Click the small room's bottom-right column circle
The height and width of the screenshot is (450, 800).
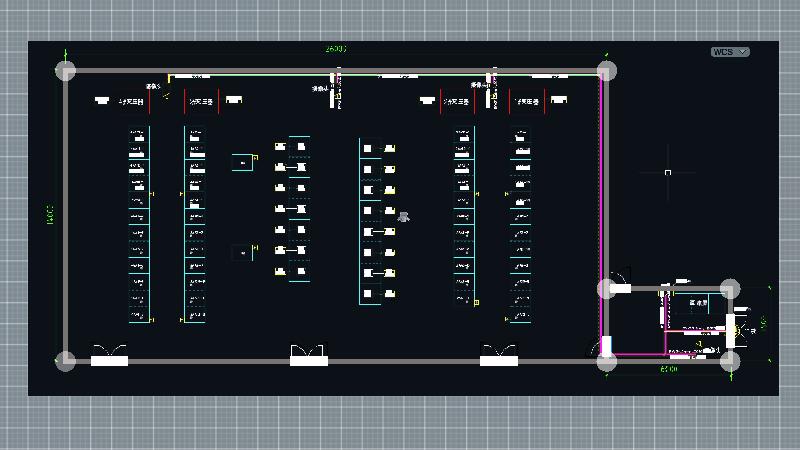click(x=731, y=360)
